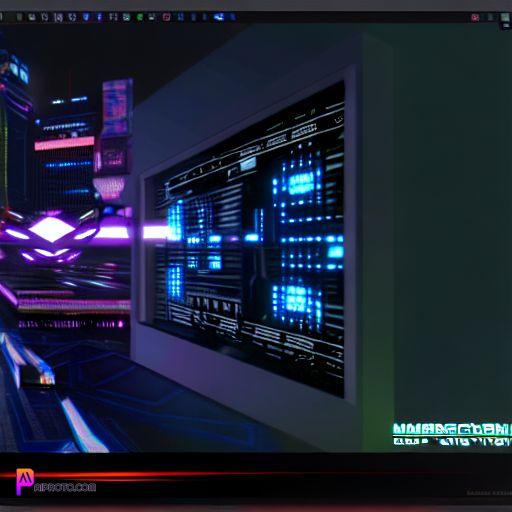Click the white framed icon left of circular arrows
The height and width of the screenshot is (512, 512).
pyautogui.click(x=59, y=17)
